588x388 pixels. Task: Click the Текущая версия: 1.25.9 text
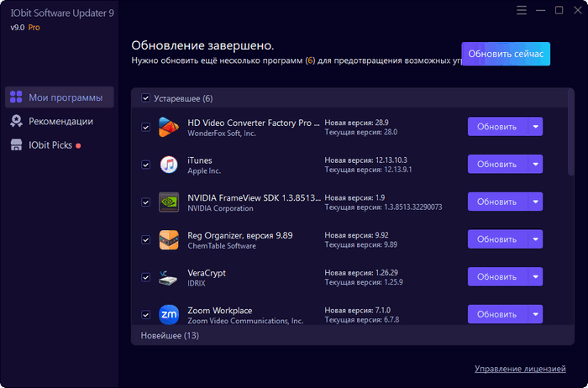coord(364,282)
